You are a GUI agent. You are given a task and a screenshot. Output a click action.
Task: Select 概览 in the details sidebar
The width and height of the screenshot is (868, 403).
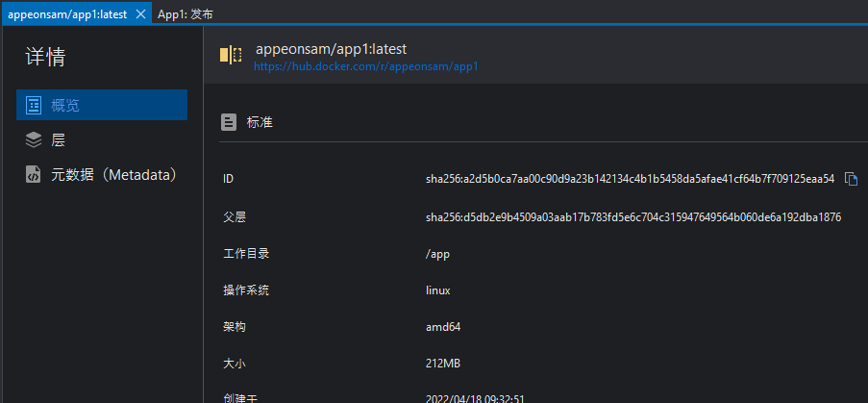pyautogui.click(x=102, y=105)
